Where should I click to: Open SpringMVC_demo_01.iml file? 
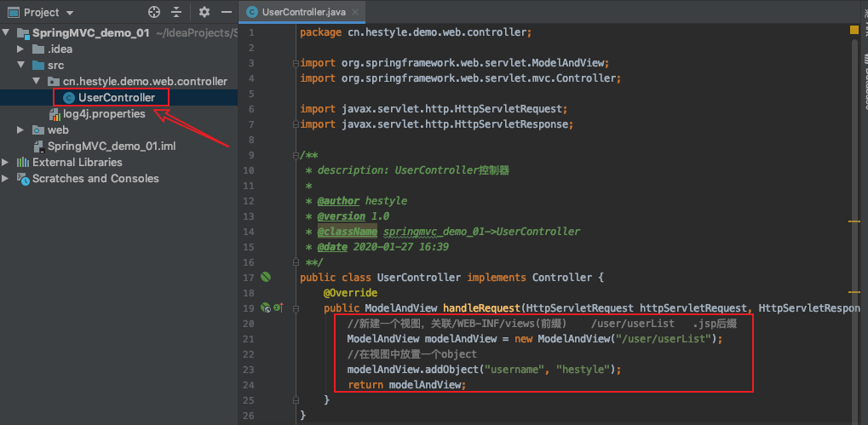pyautogui.click(x=112, y=146)
